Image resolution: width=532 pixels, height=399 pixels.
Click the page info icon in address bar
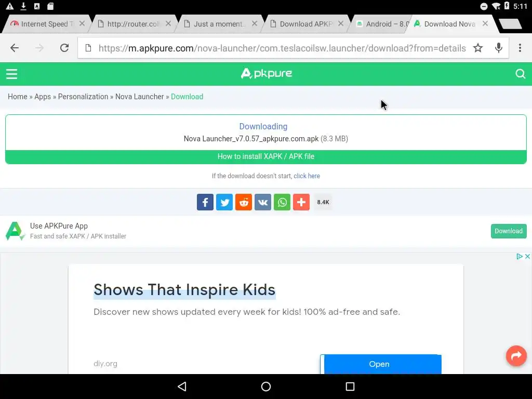88,48
